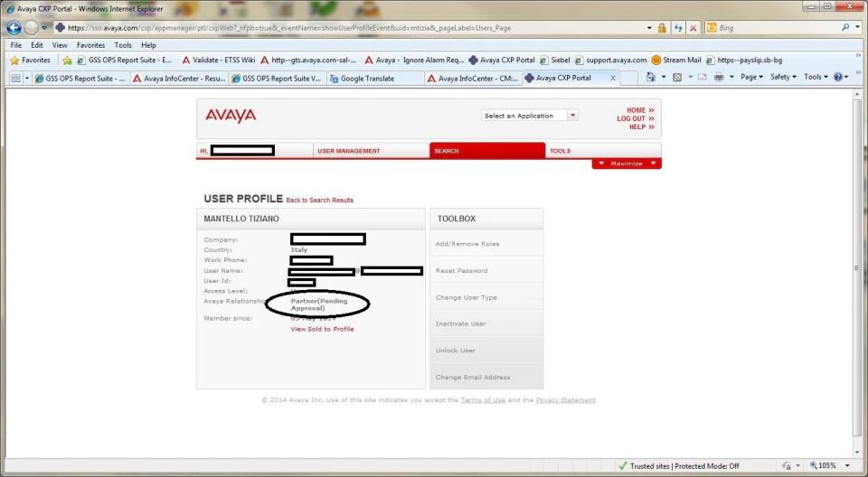Switch to first GSS OPS Report Suite tab
The height and width of the screenshot is (477, 868).
pyautogui.click(x=80, y=79)
